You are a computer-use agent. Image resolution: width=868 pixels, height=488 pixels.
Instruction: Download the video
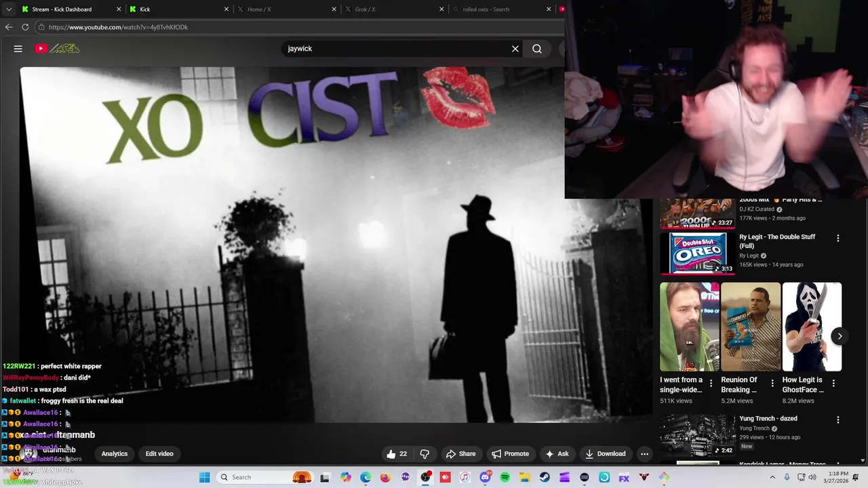pos(606,454)
